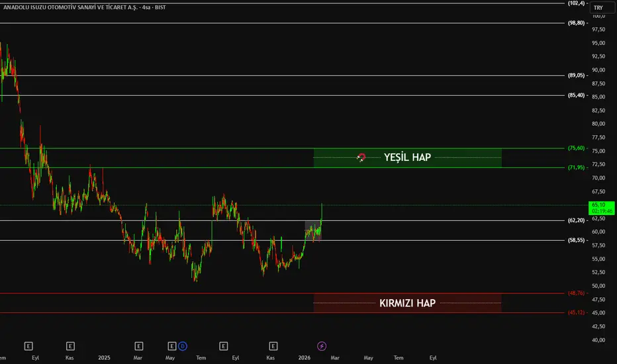Open the E earnings marker beside the D marker
Screen dimensions: 617x364
point(172,346)
